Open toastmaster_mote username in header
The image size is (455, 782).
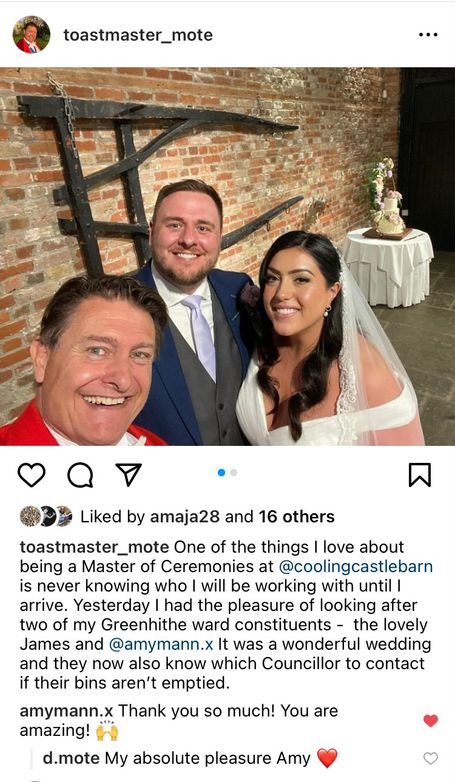point(138,35)
